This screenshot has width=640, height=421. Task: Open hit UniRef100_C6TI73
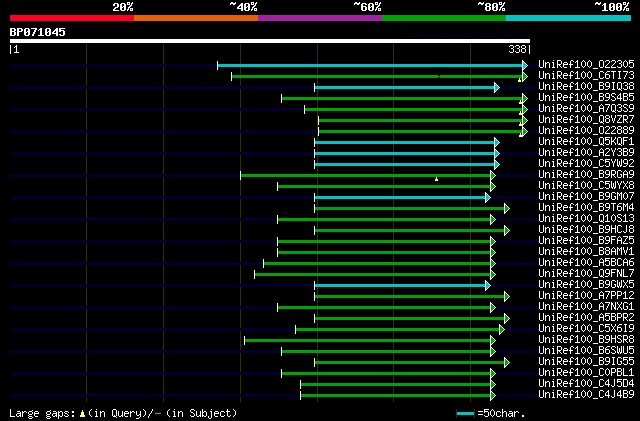(x=586, y=75)
